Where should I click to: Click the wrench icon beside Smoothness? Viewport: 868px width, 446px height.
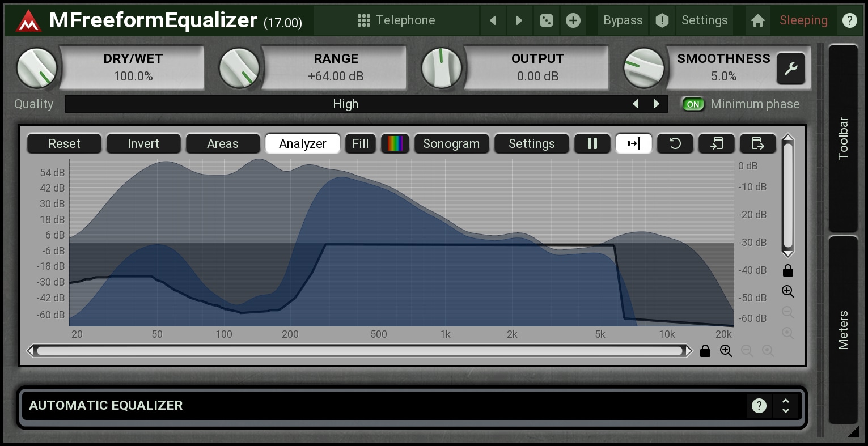coord(790,69)
